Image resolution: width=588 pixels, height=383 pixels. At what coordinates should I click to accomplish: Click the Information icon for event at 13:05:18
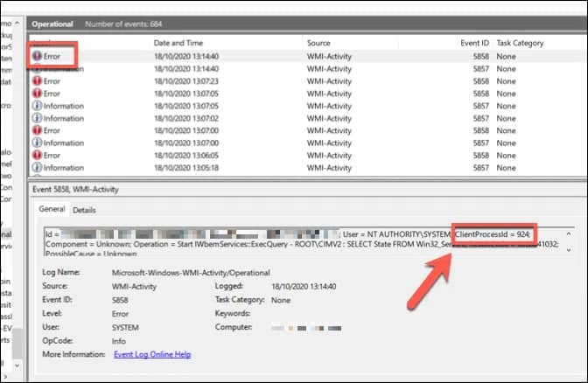(37, 168)
